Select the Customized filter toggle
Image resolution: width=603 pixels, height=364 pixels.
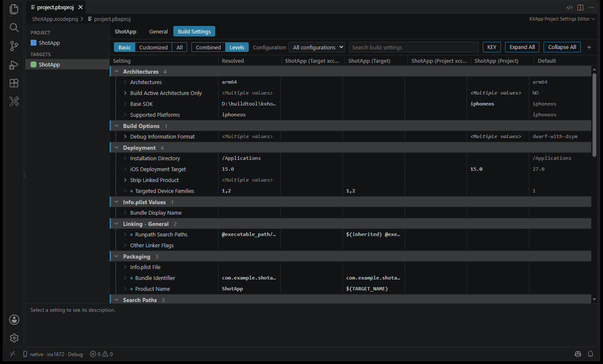point(153,47)
